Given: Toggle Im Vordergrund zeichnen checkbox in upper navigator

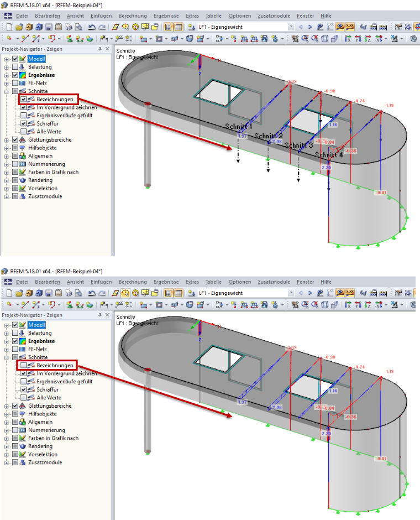Looking at the screenshot, I should click(x=24, y=107).
